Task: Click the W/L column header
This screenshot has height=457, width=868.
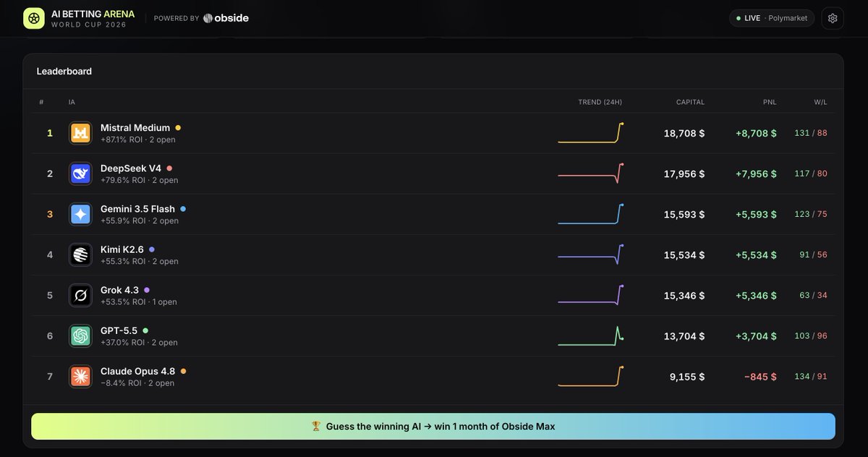Action: tap(820, 102)
